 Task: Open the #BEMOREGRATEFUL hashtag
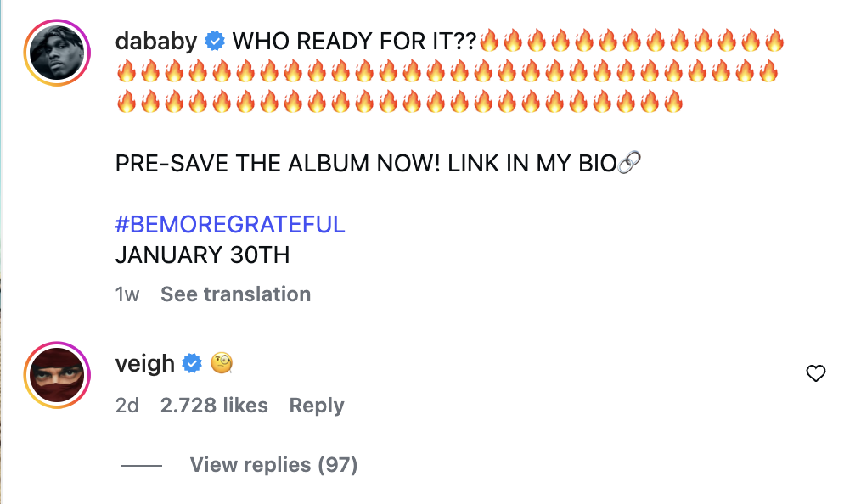[x=229, y=225]
